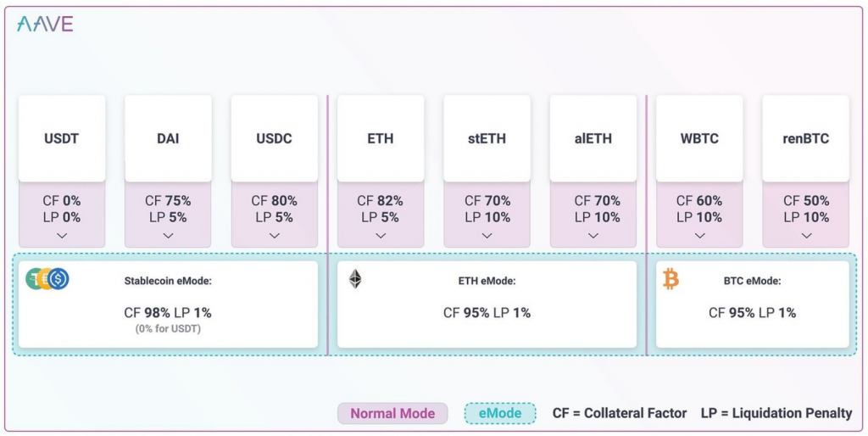The height and width of the screenshot is (436, 868).
Task: Expand the USDT chevron
Action: 62,236
